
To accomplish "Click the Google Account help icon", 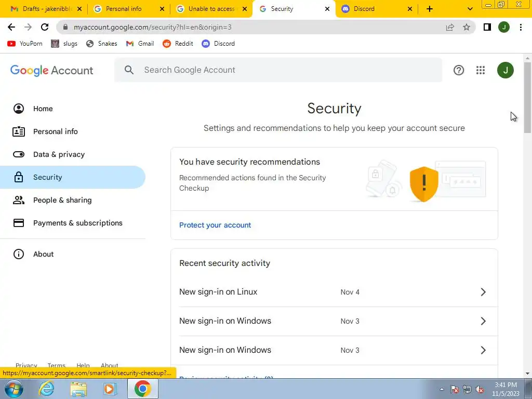I will click(459, 70).
